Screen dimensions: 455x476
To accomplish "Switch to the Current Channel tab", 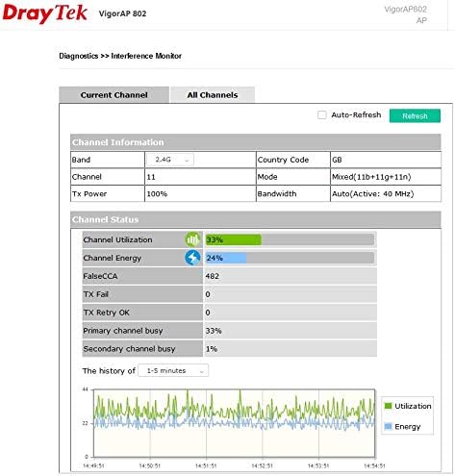I will tap(114, 95).
